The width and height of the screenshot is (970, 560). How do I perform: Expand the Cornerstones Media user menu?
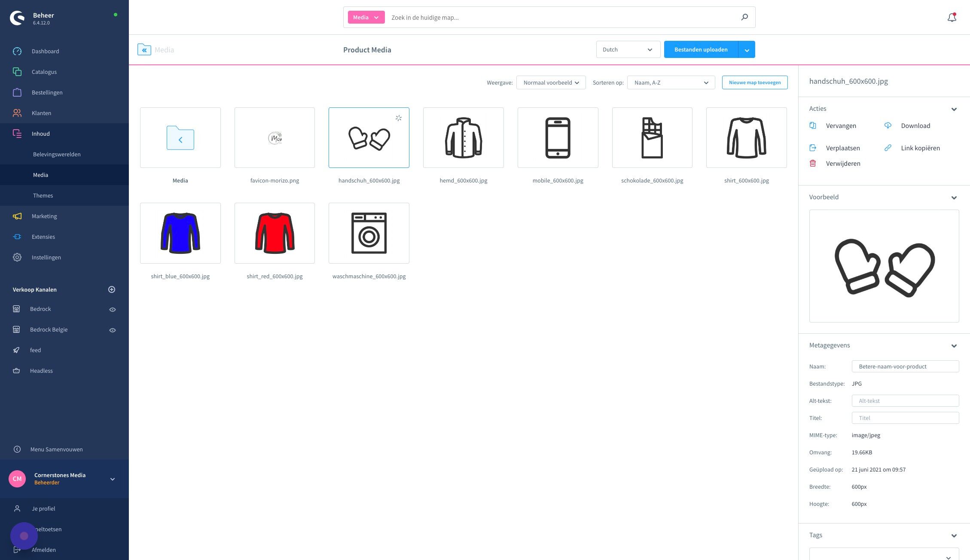point(113,479)
